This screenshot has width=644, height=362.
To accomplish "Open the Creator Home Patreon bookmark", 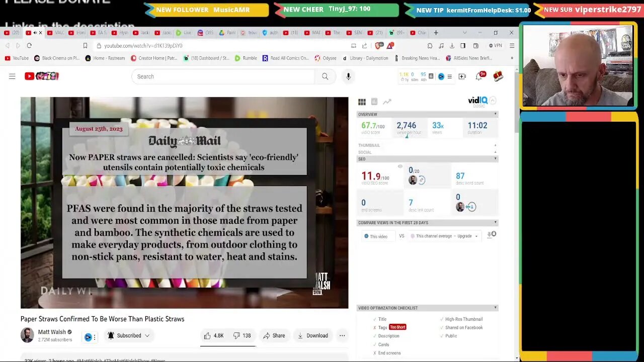I will [x=154, y=58].
